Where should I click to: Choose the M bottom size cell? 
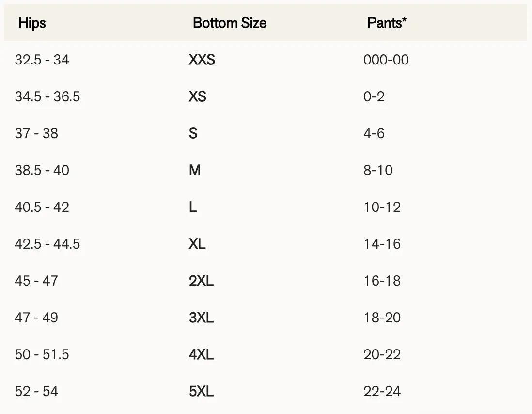point(194,170)
